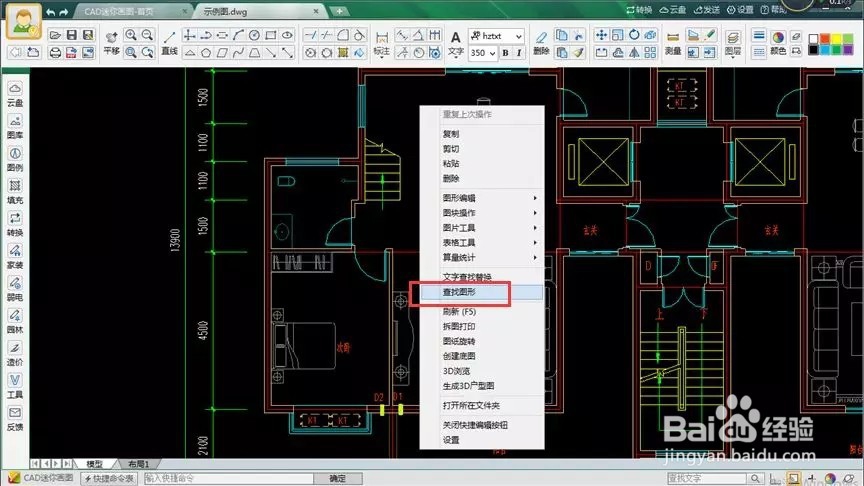Screen dimensions: 864x486
Task: Choose 文字查找替换 in context menu
Action: click(x=482, y=277)
